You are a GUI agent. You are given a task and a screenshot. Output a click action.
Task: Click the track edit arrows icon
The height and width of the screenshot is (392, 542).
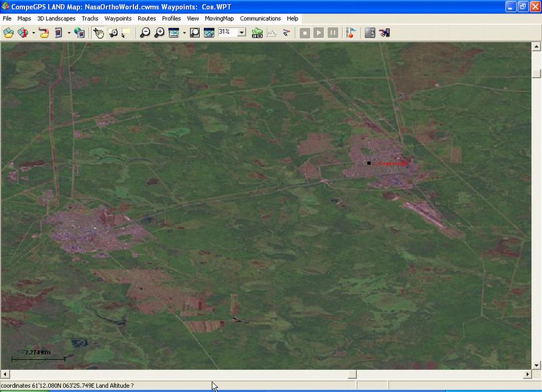point(286,32)
